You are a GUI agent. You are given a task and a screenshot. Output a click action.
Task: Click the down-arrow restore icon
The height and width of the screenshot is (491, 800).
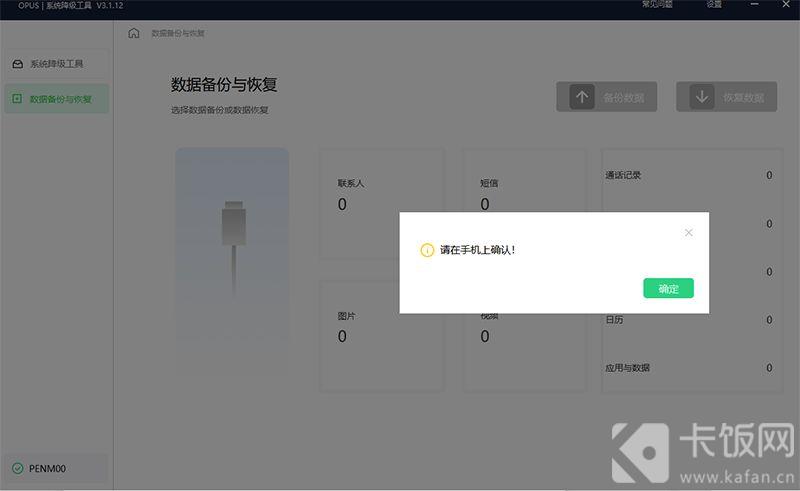pos(702,97)
